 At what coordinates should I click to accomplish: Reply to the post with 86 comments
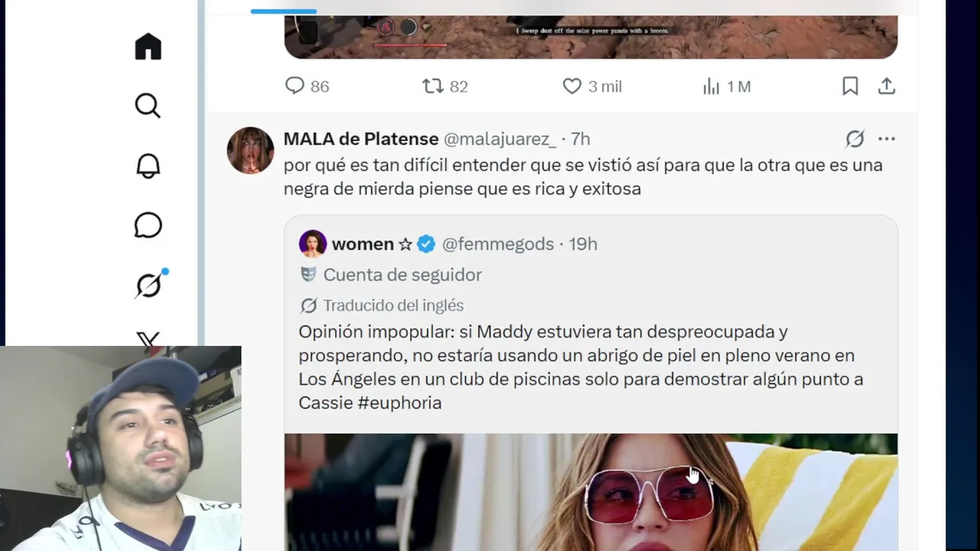pos(306,86)
